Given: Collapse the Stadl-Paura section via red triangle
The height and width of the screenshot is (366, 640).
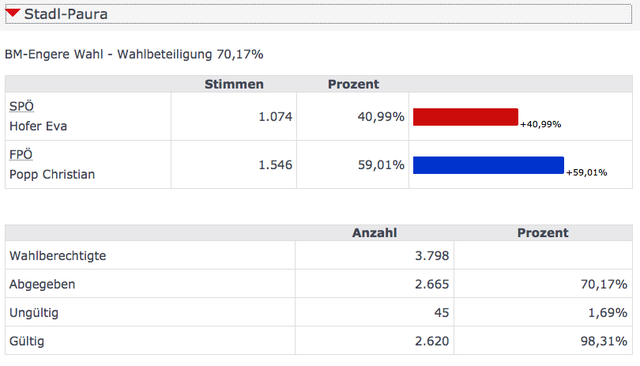Looking at the screenshot, I should 13,13.
